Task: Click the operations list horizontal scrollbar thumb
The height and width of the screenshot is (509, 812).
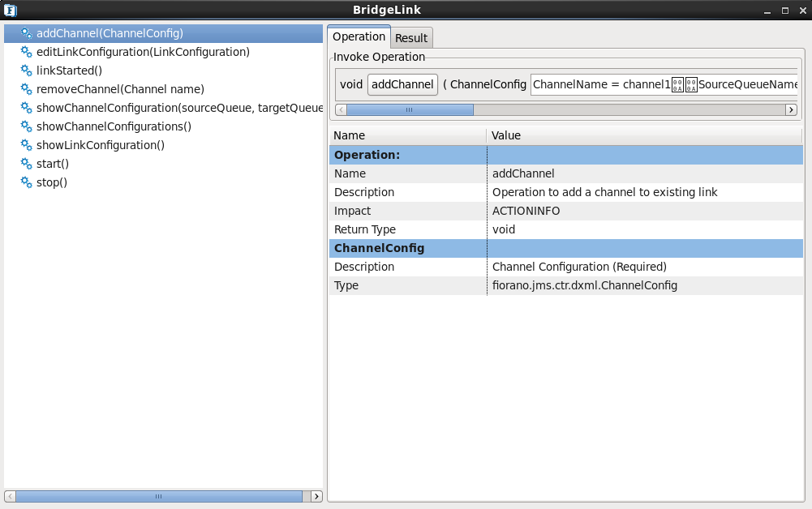Action: [158, 496]
